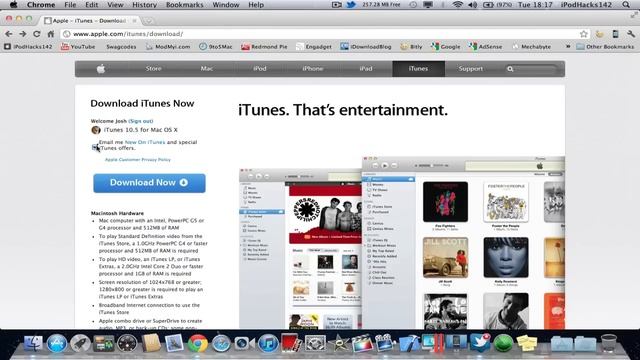
Task: Toggle the Email me New On iTunes checkbox
Action: click(x=95, y=147)
